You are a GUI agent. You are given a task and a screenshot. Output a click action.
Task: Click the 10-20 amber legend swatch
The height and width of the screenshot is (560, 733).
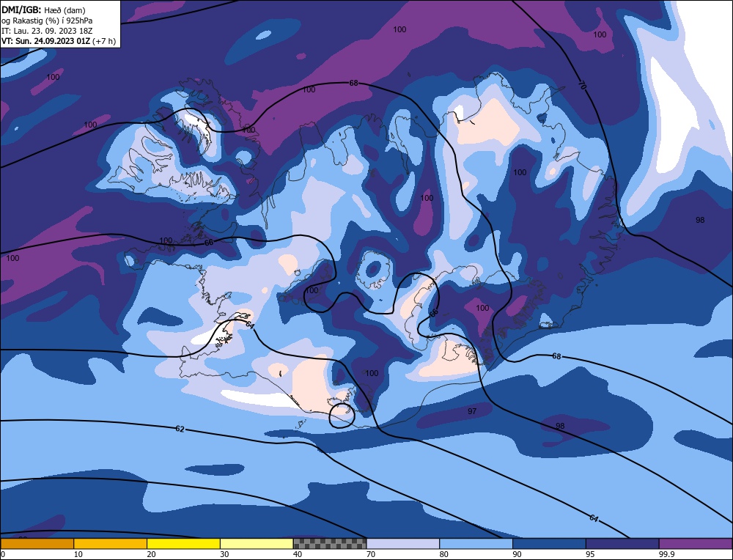111,544
